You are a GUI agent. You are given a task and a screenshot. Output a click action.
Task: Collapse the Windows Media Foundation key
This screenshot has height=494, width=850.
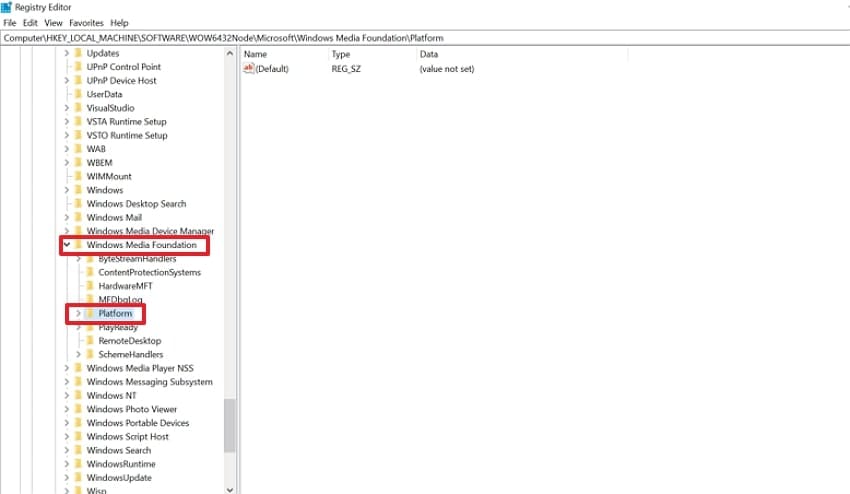point(67,245)
